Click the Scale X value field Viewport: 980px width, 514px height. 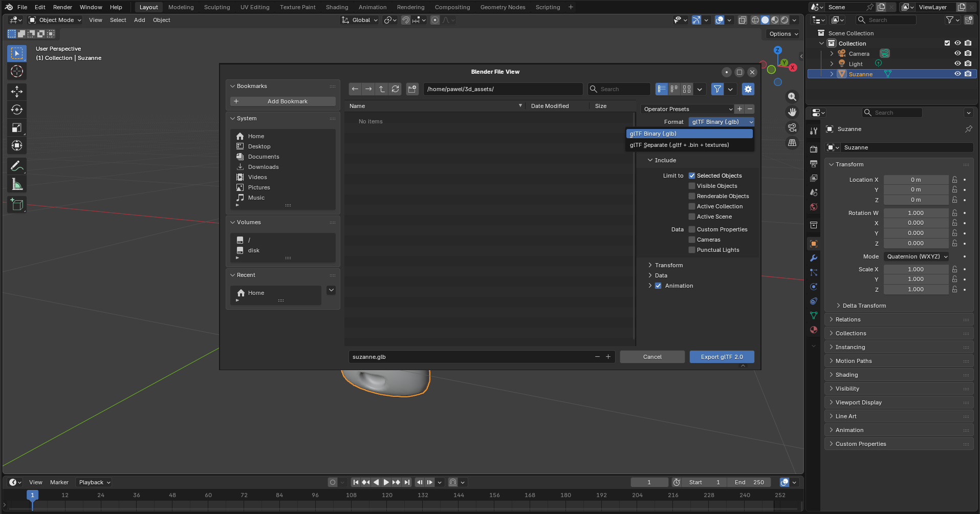pyautogui.click(x=916, y=269)
